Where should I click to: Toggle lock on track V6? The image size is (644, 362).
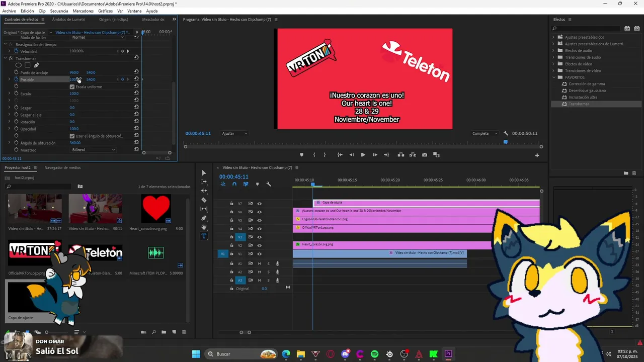tap(231, 212)
